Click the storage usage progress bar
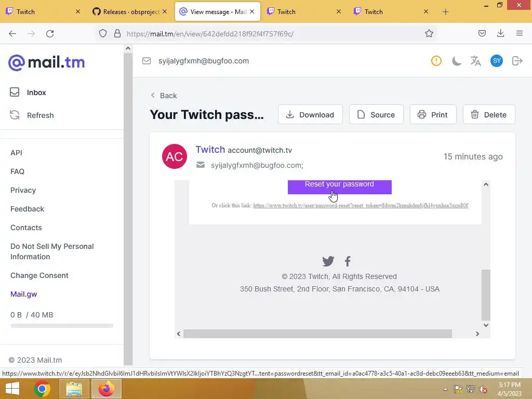532x399 pixels. point(62,326)
